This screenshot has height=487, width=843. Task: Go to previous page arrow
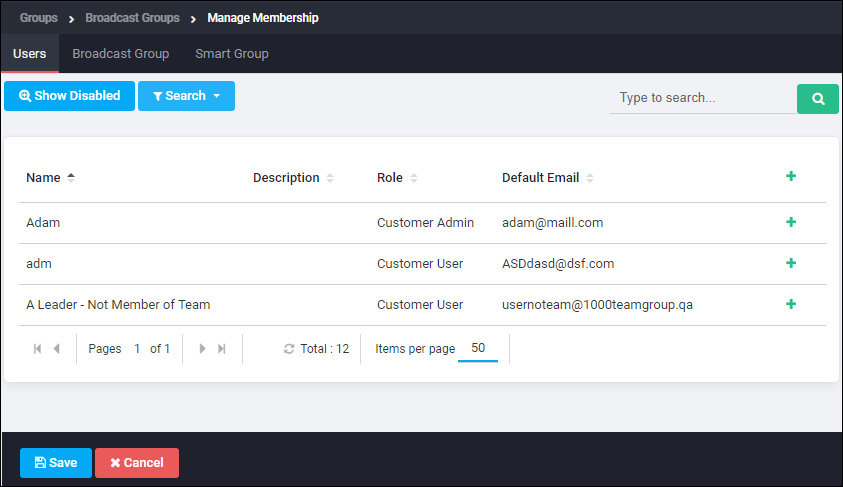coord(56,349)
